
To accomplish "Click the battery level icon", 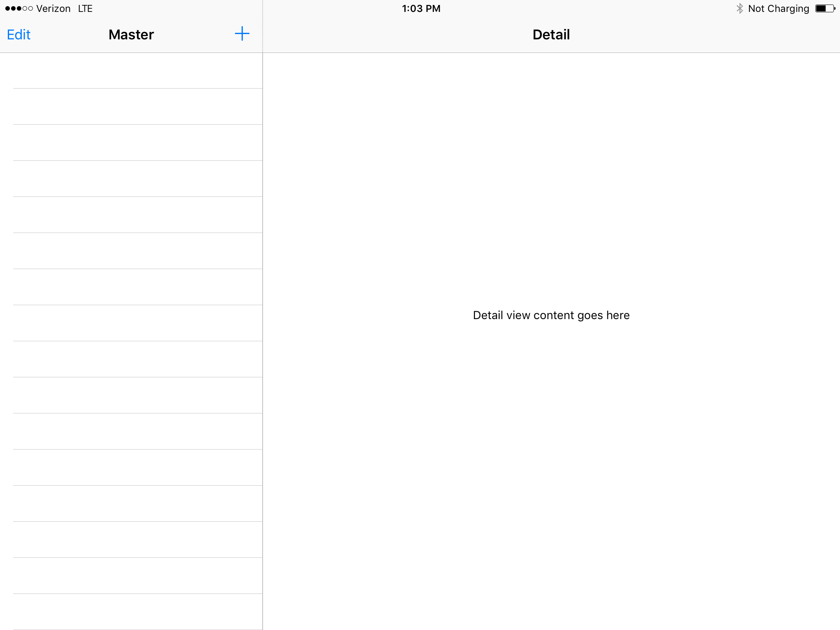I will 824,9.
